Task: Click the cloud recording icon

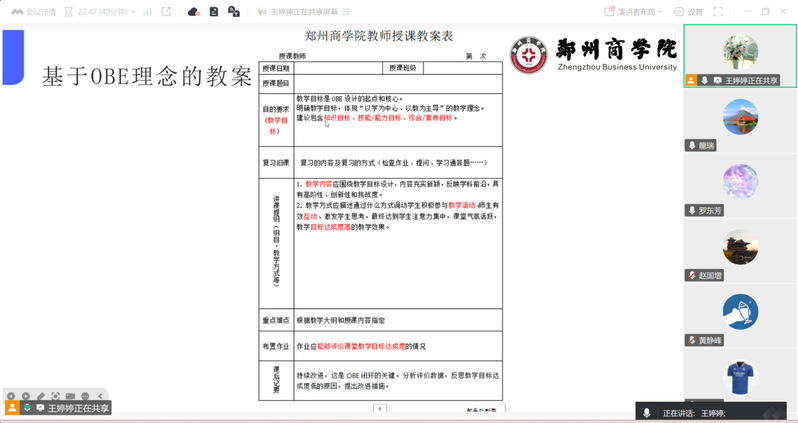Action: tap(194, 12)
